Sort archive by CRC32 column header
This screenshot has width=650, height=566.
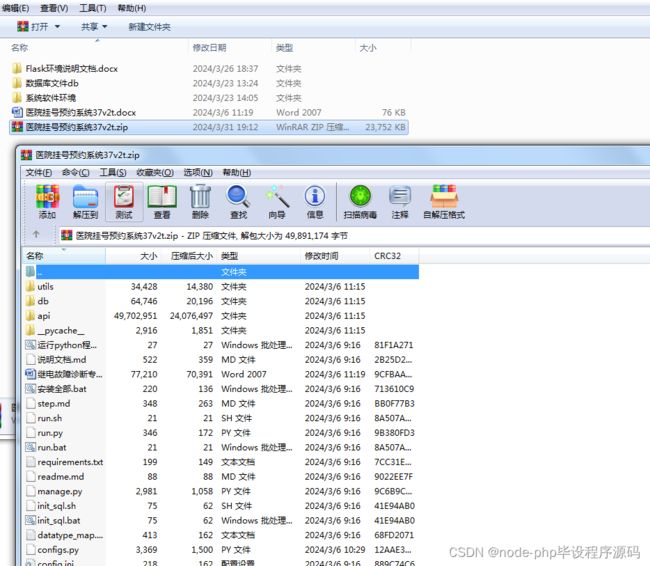(394, 256)
